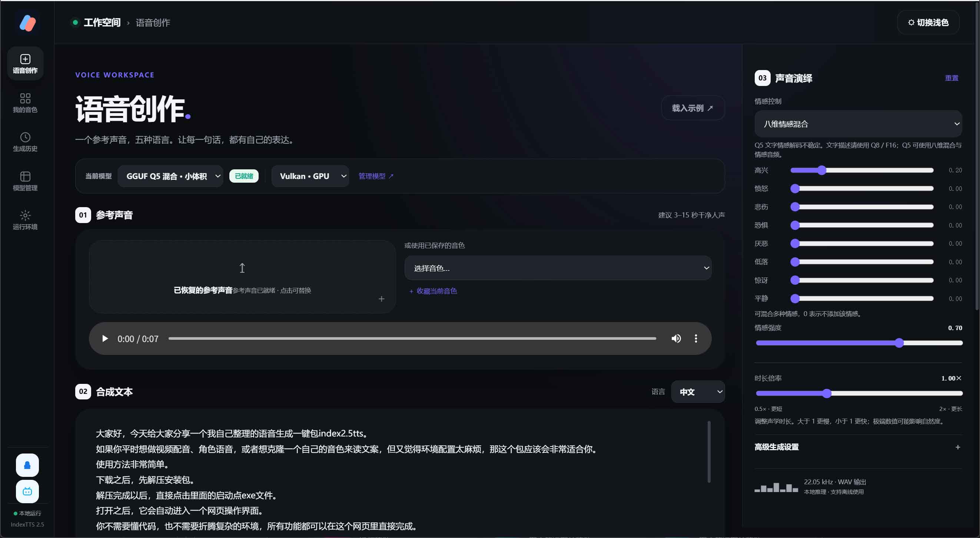
Task: Click the 高级生成设置 heading
Action: coord(777,447)
